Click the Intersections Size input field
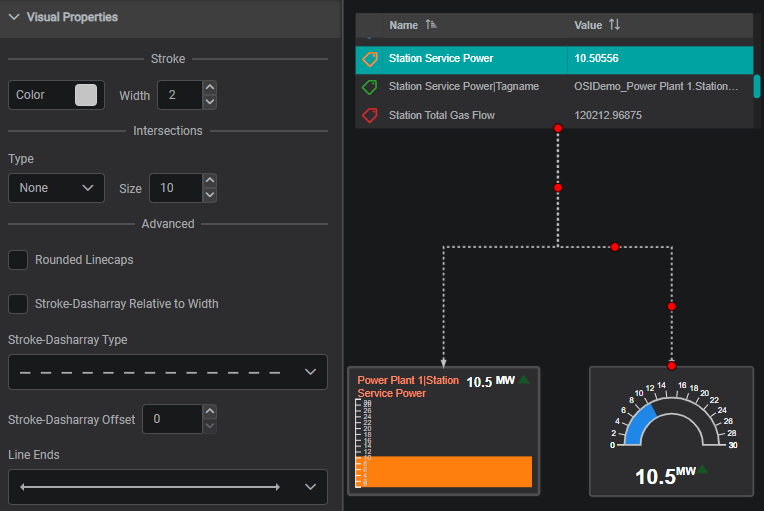764x511 pixels. (x=175, y=188)
